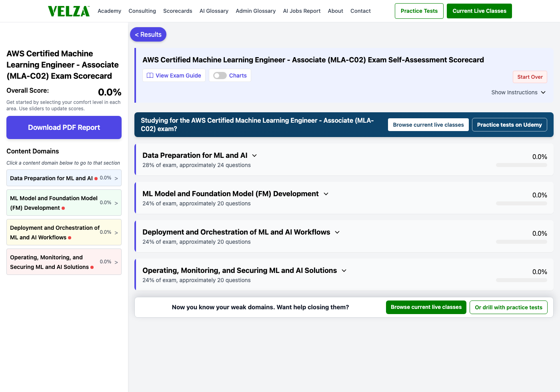Screen dimensions: 560x392
Task: Open Admin Glossary page
Action: (256, 11)
